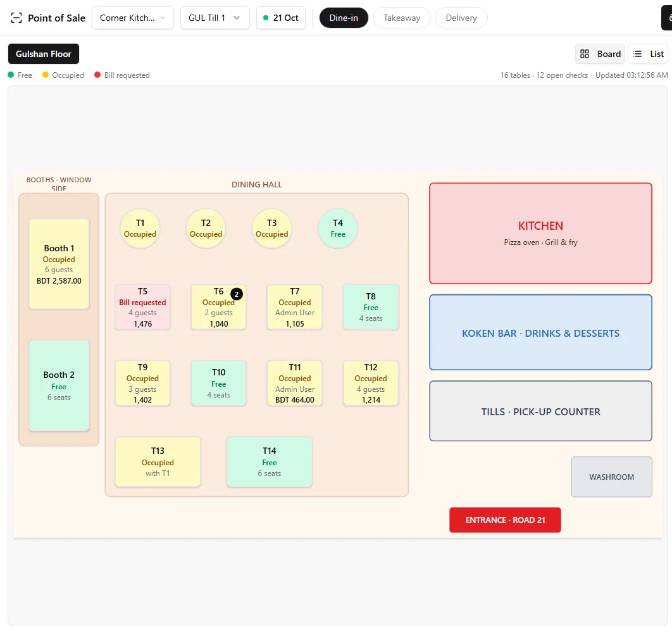
Task: Open table T6 with 2 guests
Action: pyautogui.click(x=218, y=307)
